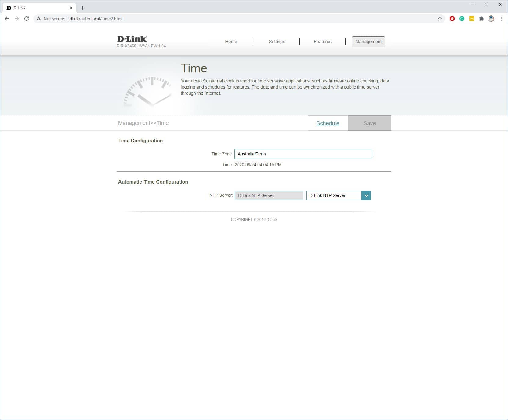Maximize the browser window

point(487,5)
